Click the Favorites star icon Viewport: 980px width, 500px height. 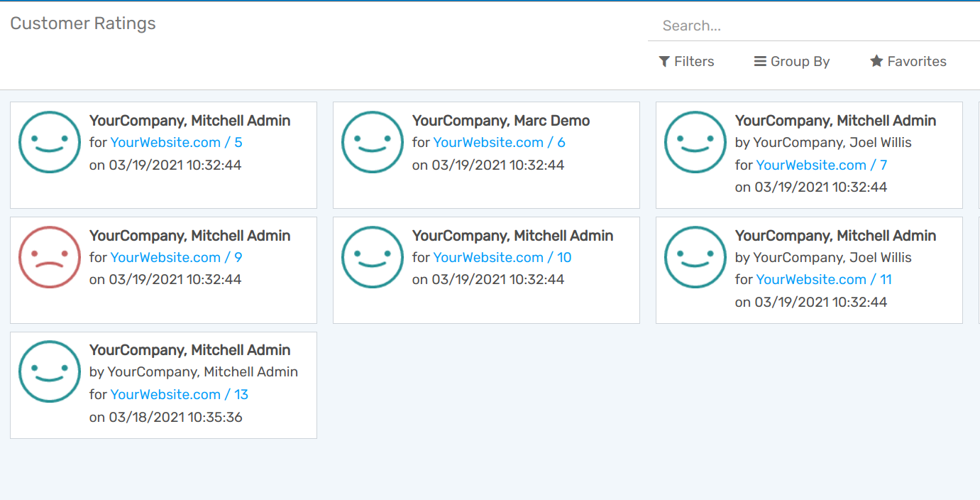click(x=876, y=61)
